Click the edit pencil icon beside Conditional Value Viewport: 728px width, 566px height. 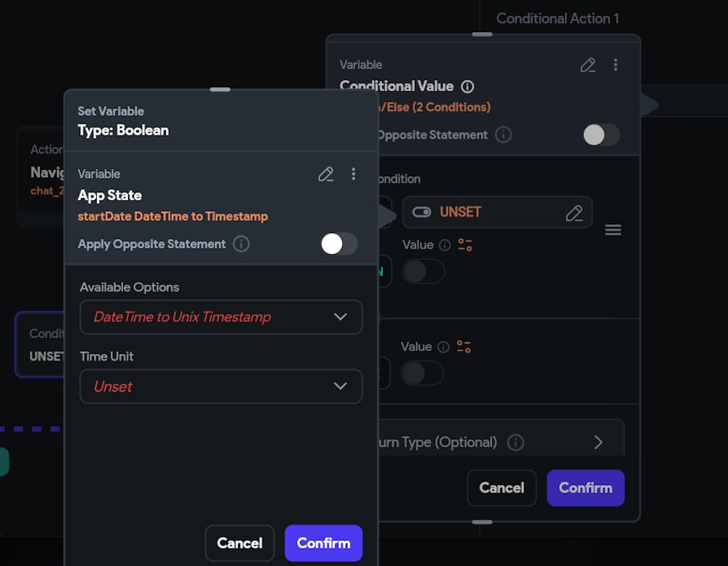pos(588,65)
